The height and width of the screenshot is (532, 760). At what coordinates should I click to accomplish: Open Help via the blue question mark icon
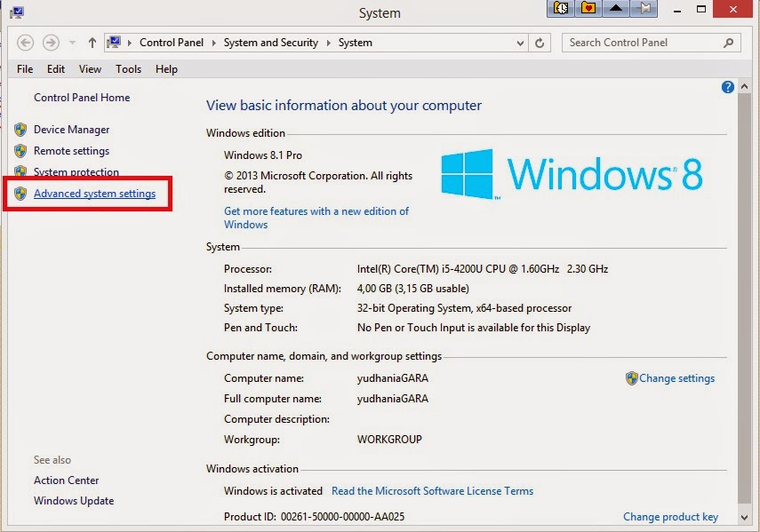727,87
